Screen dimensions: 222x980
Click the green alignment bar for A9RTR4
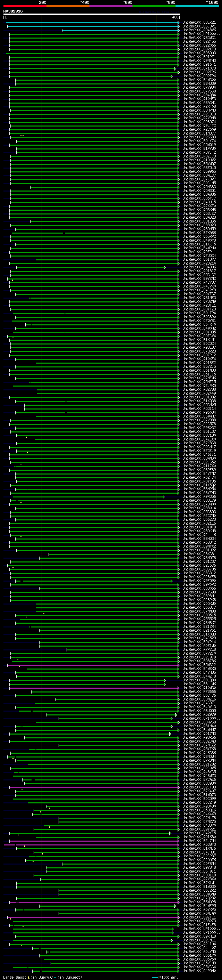(x=91, y=76)
